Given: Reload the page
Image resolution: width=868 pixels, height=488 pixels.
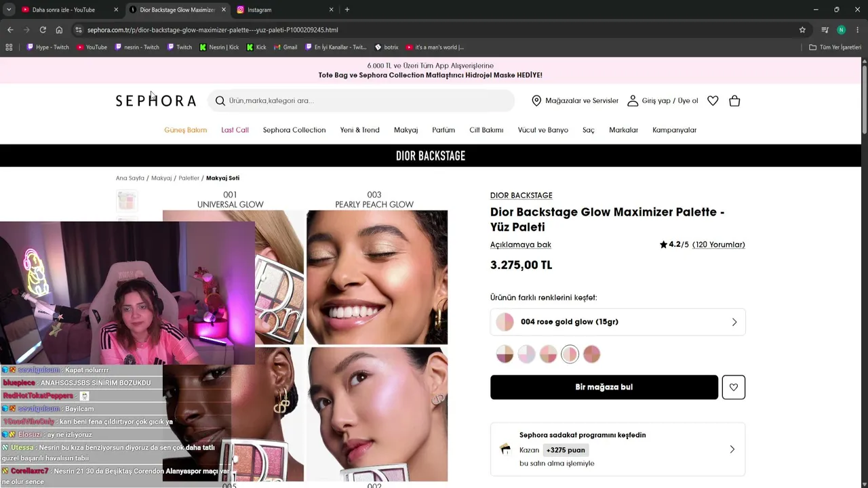Looking at the screenshot, I should (43, 30).
